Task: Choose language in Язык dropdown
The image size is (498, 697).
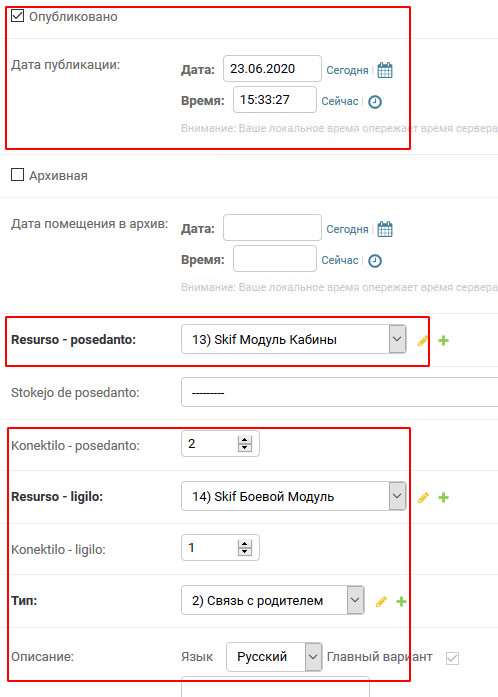Action: pyautogui.click(x=274, y=657)
